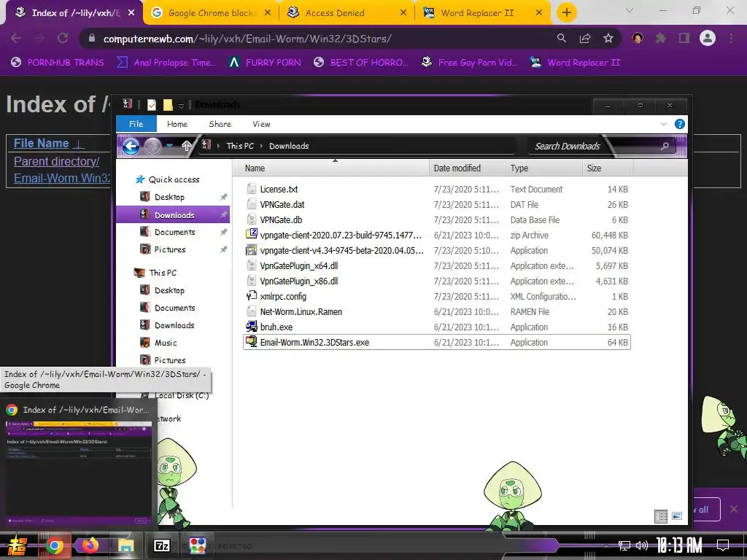The height and width of the screenshot is (560, 747).
Task: Click the Chrome reload page icon
Action: (x=63, y=39)
